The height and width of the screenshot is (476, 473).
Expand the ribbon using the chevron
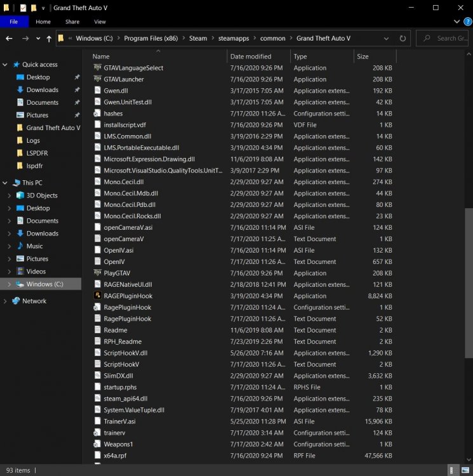[458, 22]
